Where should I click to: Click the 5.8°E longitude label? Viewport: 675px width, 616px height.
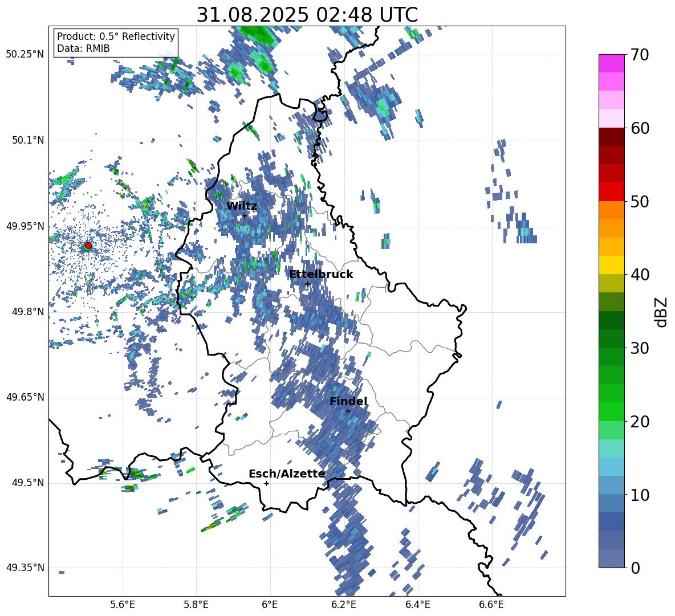196,605
